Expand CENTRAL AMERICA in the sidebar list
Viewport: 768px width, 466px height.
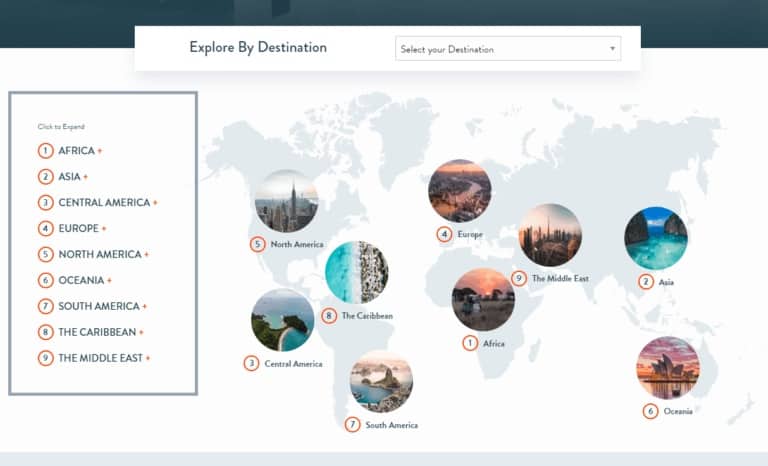[104, 203]
